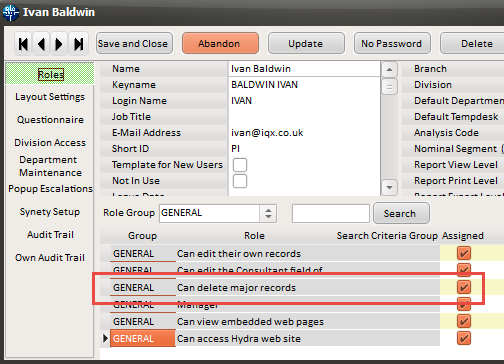
Task: Click the Analysis Code label
Action: 446,133
